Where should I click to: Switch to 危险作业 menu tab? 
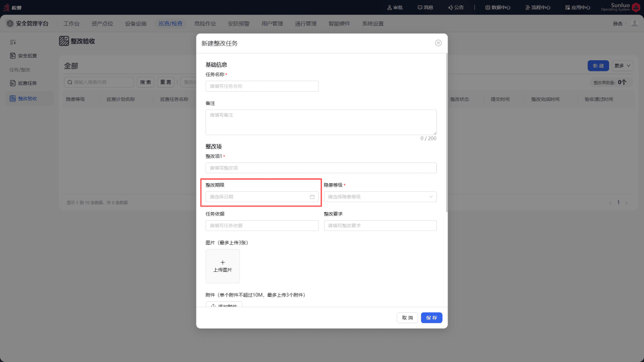coord(205,24)
